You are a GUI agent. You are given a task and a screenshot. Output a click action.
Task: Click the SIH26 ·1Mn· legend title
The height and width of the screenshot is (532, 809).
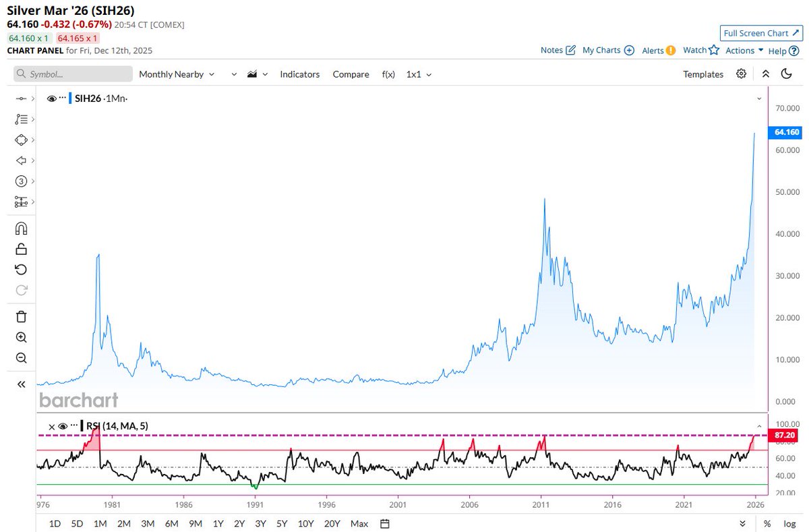click(101, 98)
